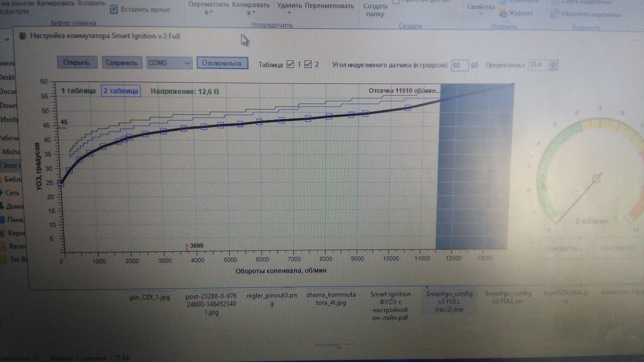Click the ОБНОВИТЬ 2 button
Image resolution: width=644 pixels, height=362 pixels.
(619, 249)
